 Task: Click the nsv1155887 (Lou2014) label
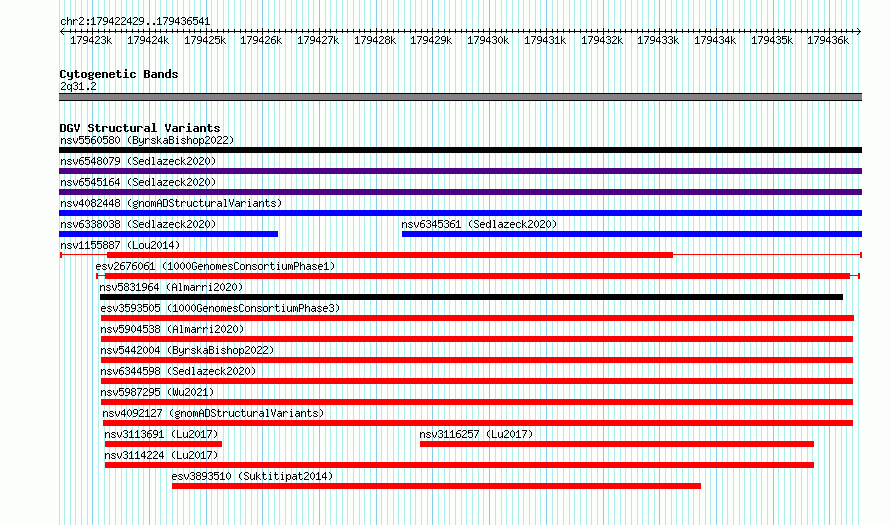click(120, 245)
